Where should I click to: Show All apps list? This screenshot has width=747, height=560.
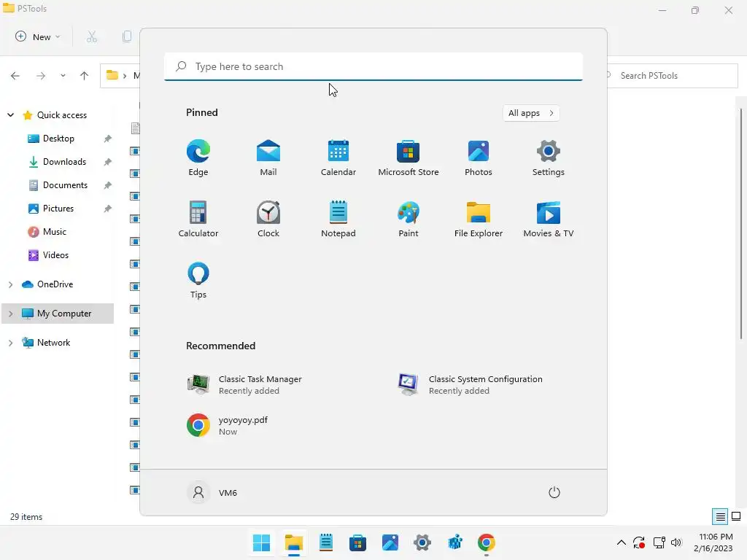531,113
